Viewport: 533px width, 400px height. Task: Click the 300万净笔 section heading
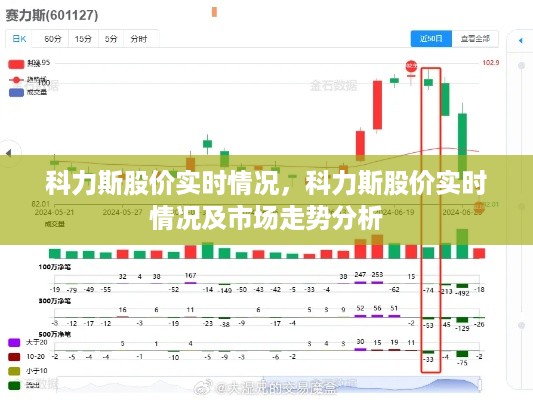pos(55,301)
